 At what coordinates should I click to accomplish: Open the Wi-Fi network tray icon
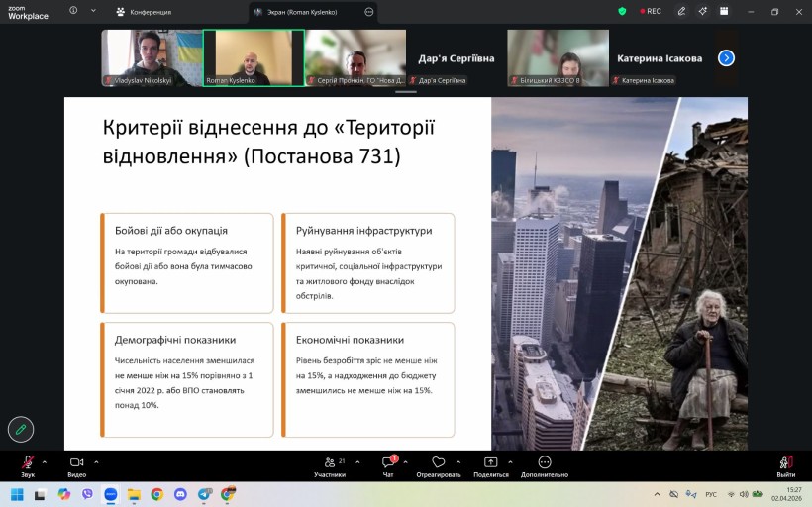[731, 494]
